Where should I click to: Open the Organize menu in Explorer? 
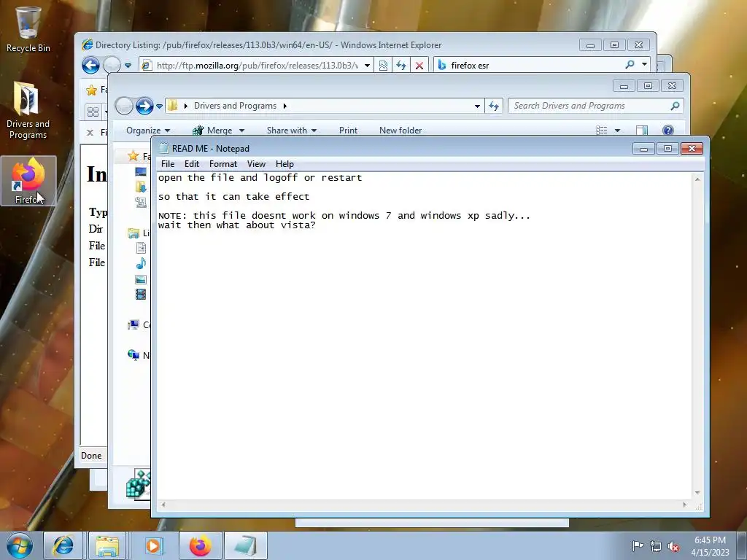[x=147, y=130]
